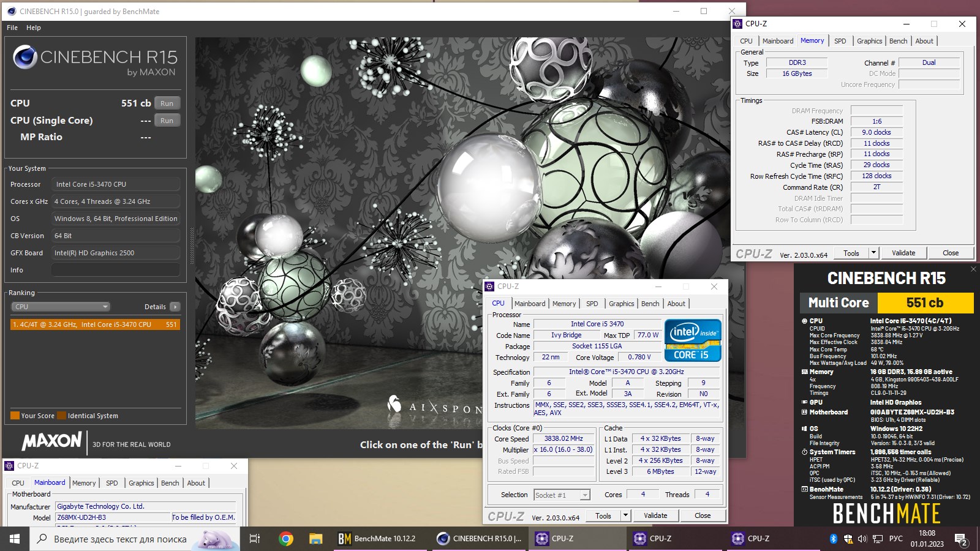Image resolution: width=980 pixels, height=551 pixels.
Task: Click the Cinebench icon in its title bar
Action: (x=11, y=11)
